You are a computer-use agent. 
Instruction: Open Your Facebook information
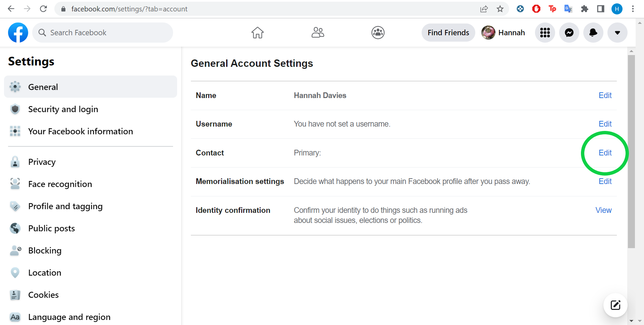[91, 131]
